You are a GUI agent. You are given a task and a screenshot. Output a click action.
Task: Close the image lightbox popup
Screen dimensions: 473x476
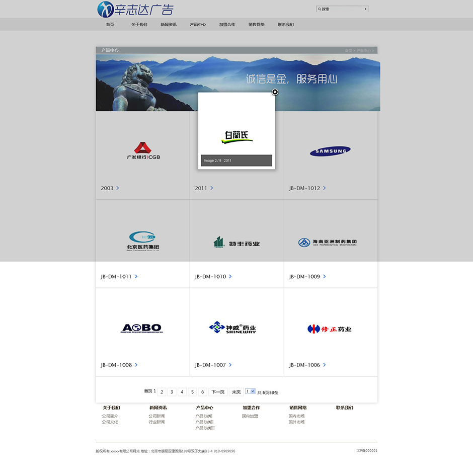tap(275, 92)
